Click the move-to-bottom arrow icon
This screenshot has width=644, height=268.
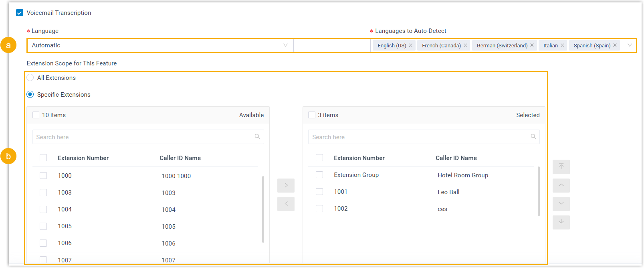[561, 222]
